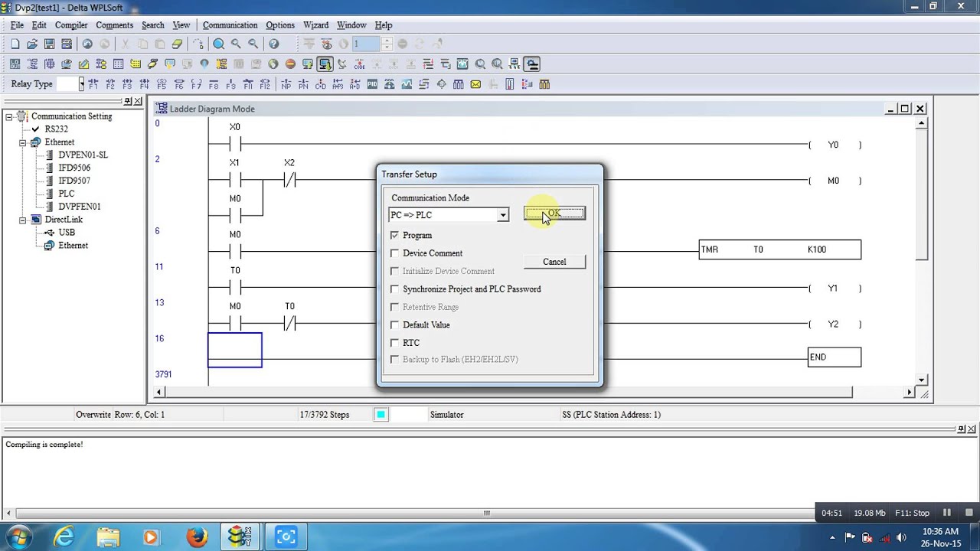Select USB under DirectLink
980x551 pixels.
click(67, 233)
